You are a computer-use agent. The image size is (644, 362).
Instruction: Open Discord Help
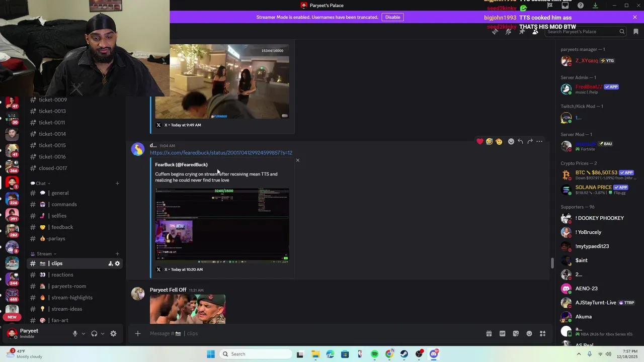[581, 6]
